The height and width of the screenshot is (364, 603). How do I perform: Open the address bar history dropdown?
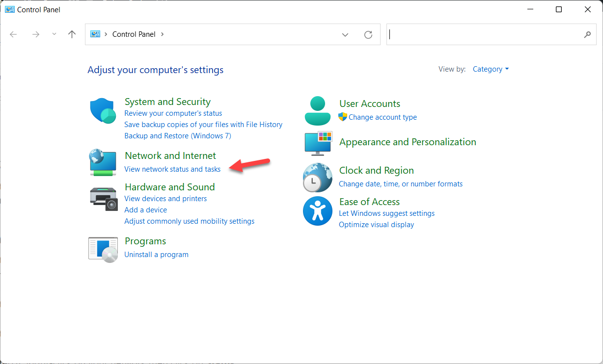click(x=345, y=34)
